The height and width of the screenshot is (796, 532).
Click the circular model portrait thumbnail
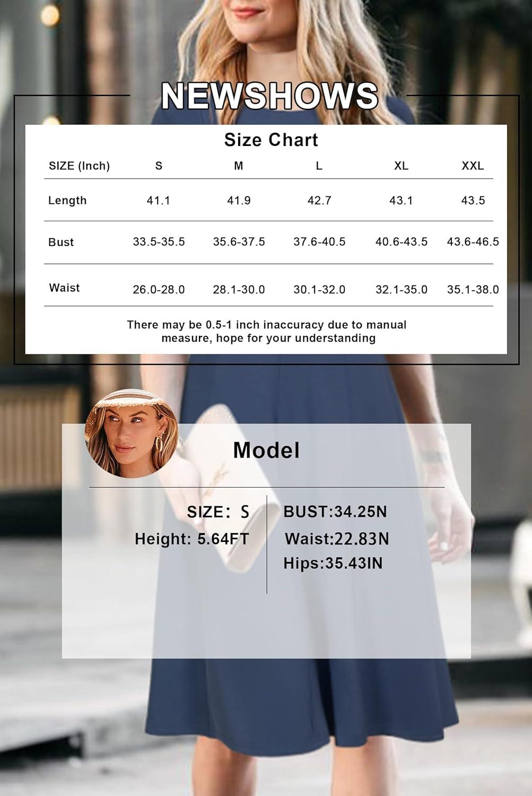(131, 433)
